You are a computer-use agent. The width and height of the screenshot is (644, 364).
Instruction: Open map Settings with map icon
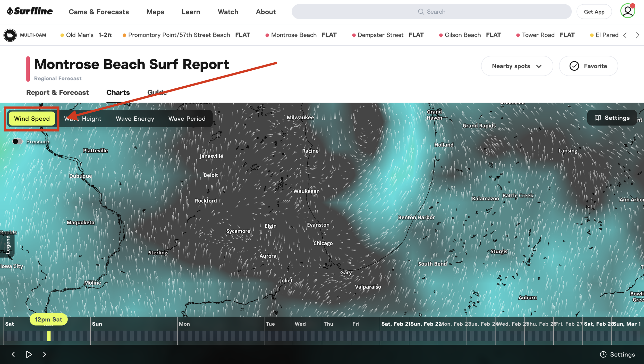point(612,118)
